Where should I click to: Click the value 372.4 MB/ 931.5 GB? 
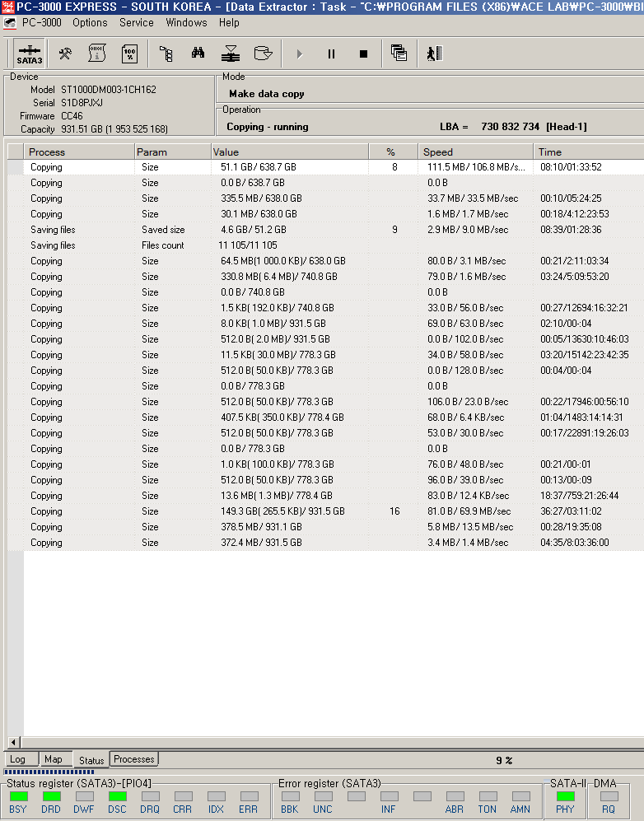[261, 543]
